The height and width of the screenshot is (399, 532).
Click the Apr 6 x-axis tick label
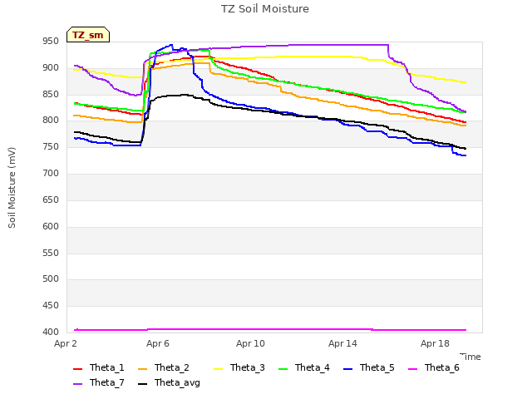click(158, 343)
